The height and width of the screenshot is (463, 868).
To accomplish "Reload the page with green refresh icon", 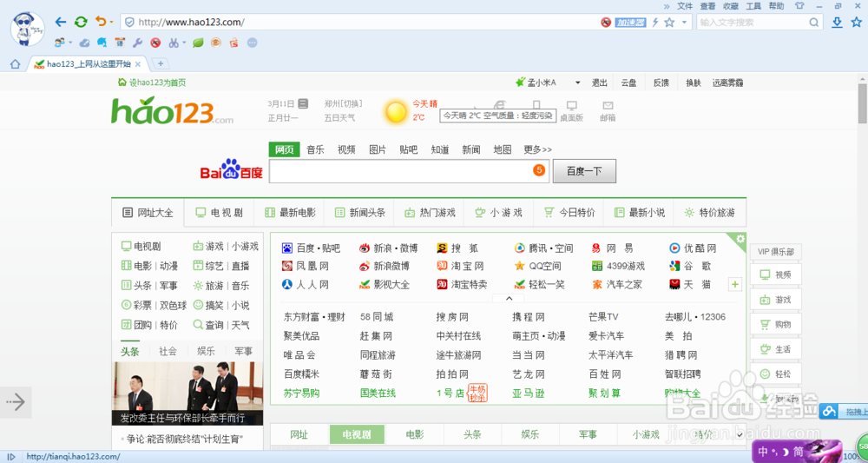I will pos(81,23).
